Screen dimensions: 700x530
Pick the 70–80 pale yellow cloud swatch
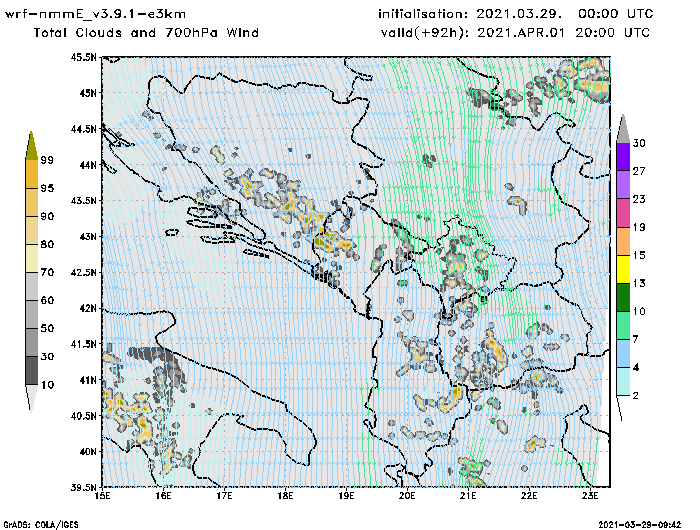click(32, 259)
